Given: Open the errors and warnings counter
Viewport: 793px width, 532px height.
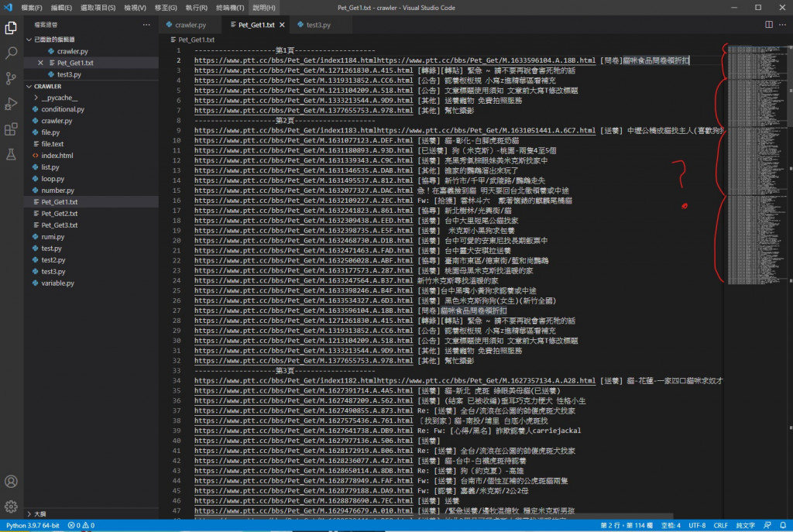Looking at the screenshot, I should pyautogui.click(x=81, y=526).
